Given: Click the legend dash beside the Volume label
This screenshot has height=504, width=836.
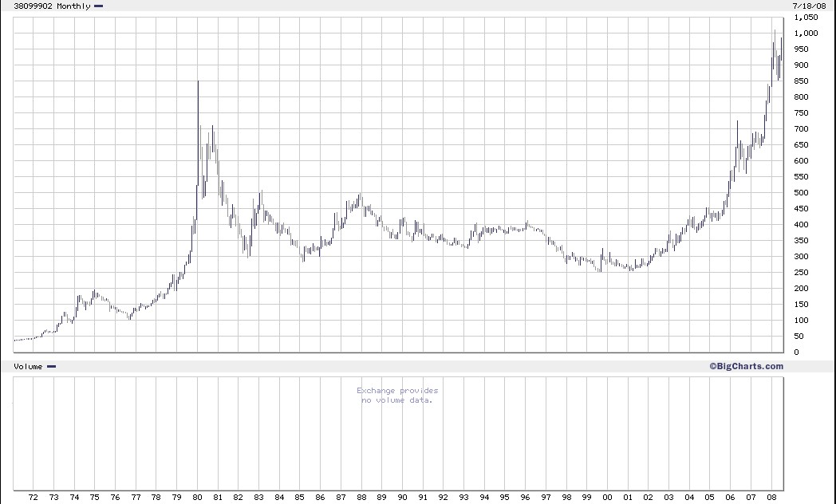Looking at the screenshot, I should [51, 367].
